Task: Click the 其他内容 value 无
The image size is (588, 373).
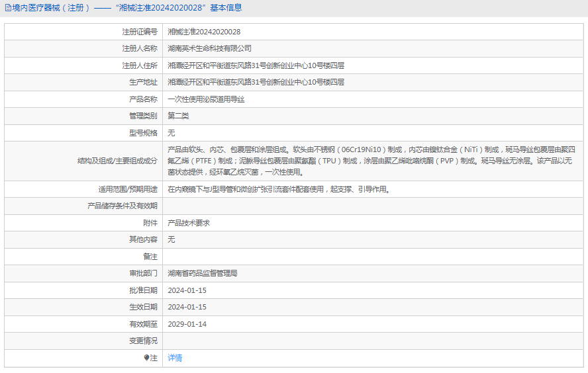Action: tap(171, 239)
